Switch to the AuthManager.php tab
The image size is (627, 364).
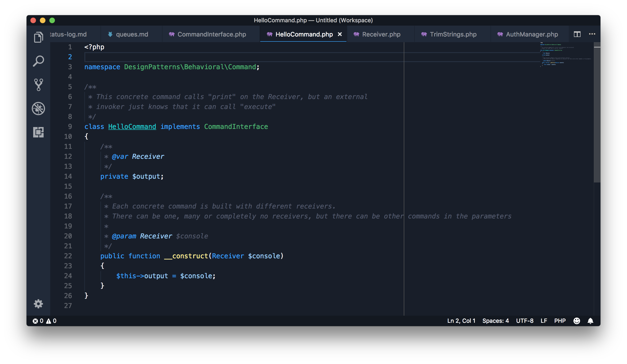pos(529,34)
